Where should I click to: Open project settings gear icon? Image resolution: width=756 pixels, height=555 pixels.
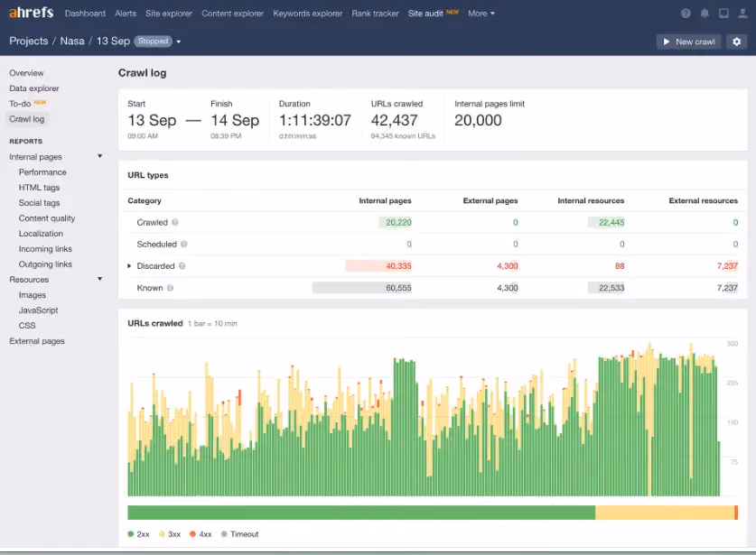coord(737,42)
